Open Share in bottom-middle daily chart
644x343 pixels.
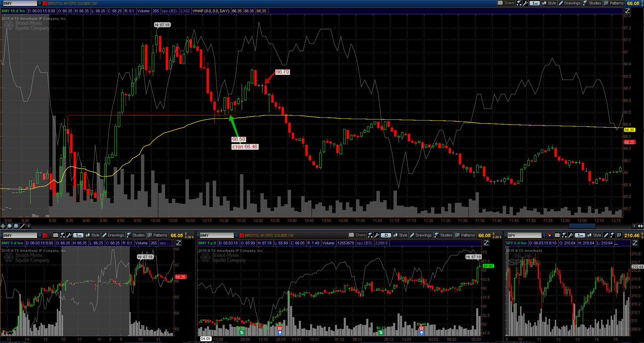pos(357,235)
